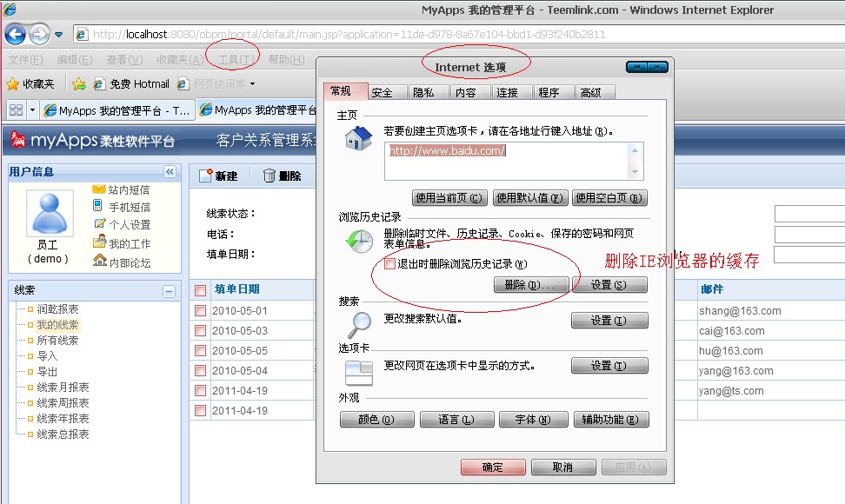
Task: Check the row 2010-05-01 checkbox
Action: coord(201,311)
